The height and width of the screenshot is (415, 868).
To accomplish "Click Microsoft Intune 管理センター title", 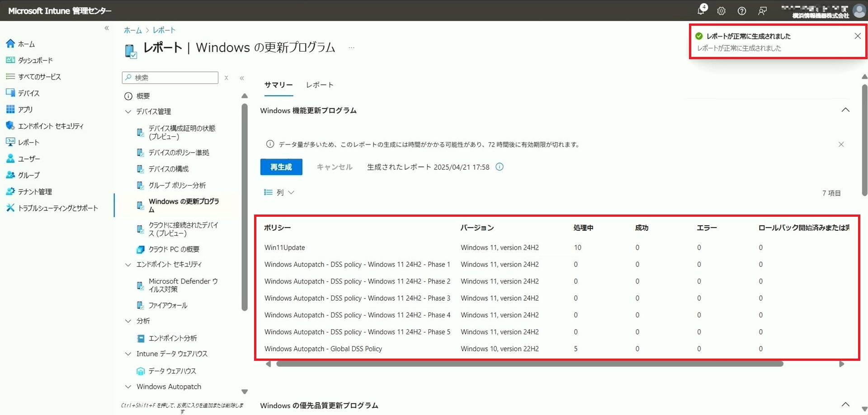I will [x=60, y=11].
